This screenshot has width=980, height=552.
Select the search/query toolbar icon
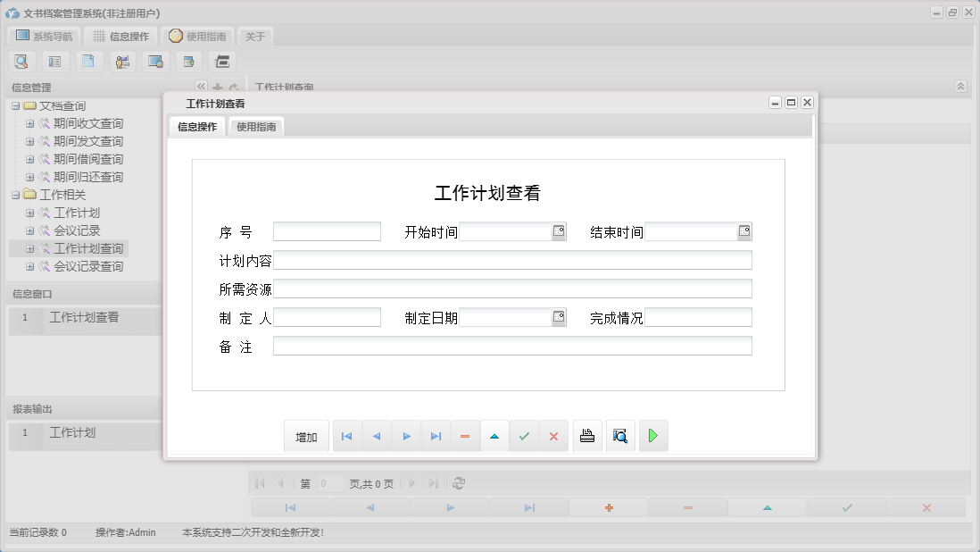21,61
